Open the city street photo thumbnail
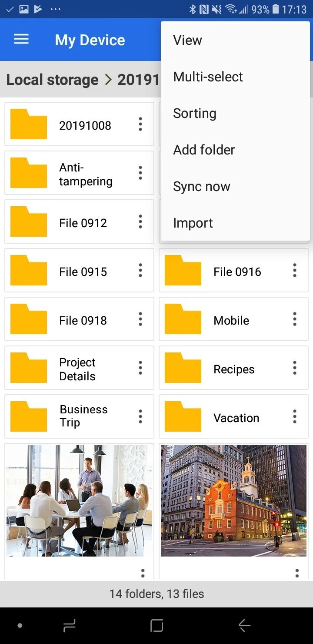Image resolution: width=313 pixels, height=644 pixels. pos(233,501)
